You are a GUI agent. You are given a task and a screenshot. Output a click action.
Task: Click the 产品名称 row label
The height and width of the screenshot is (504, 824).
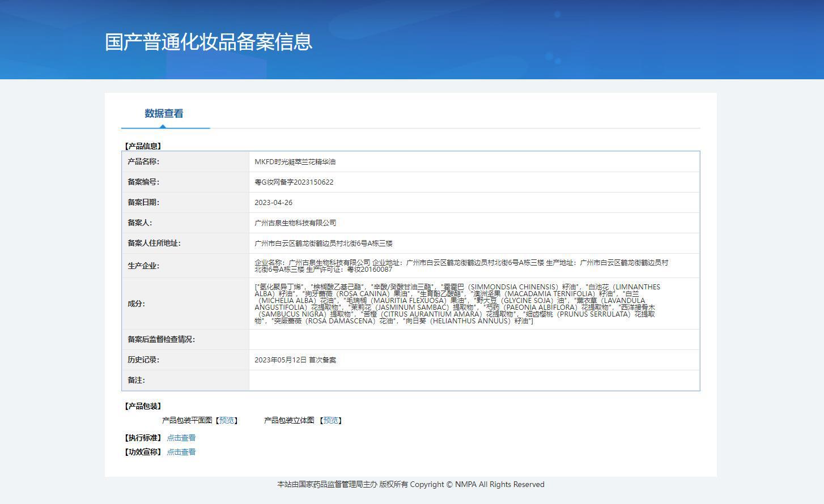143,162
